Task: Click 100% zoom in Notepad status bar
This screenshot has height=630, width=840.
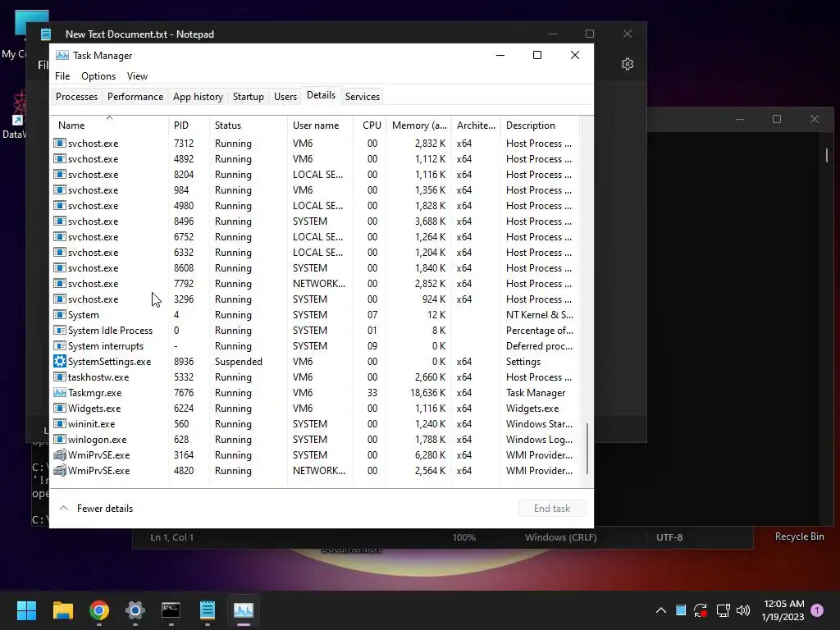Action: coord(464,537)
